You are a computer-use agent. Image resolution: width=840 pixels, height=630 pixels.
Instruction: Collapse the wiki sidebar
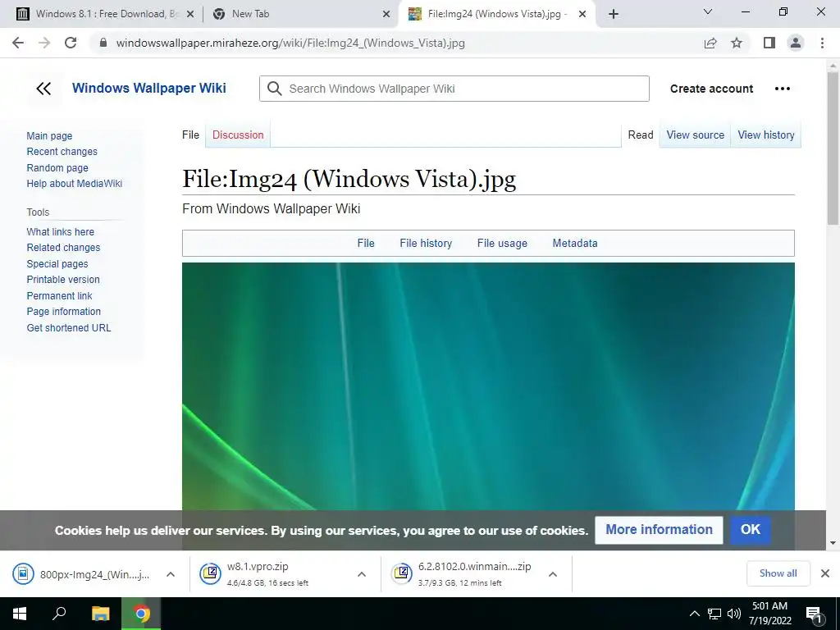[x=43, y=89]
